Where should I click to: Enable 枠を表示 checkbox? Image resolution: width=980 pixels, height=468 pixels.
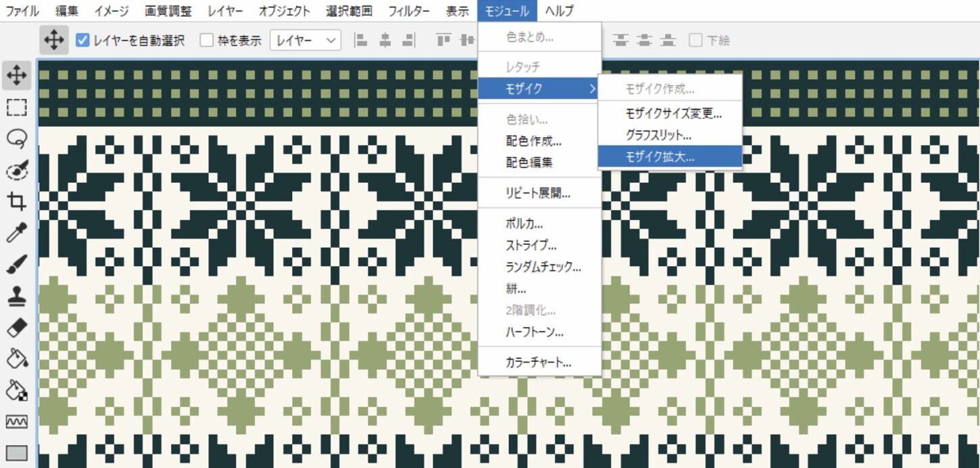[x=207, y=41]
